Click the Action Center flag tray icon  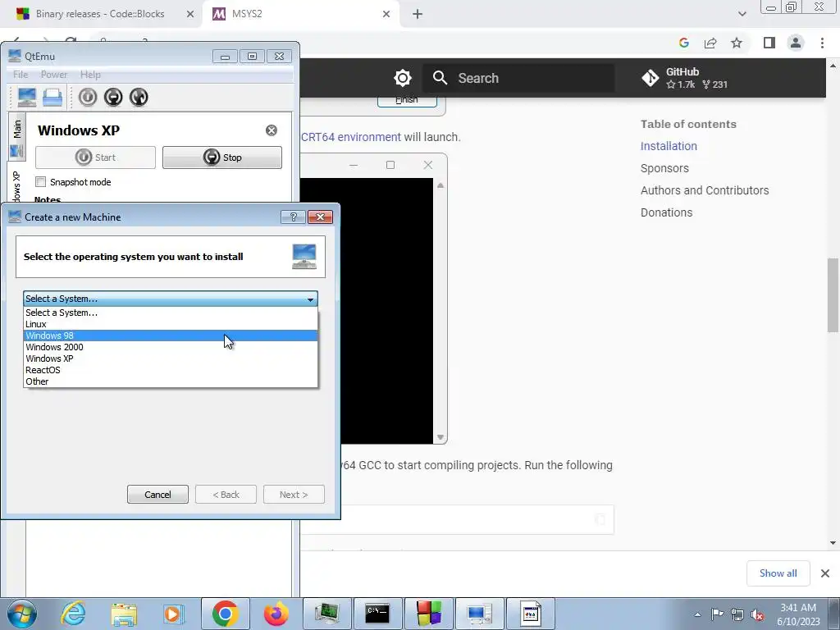[717, 614]
